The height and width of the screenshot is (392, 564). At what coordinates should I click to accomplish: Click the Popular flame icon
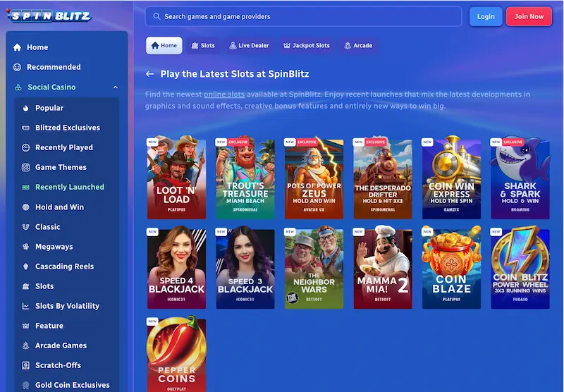pos(25,109)
